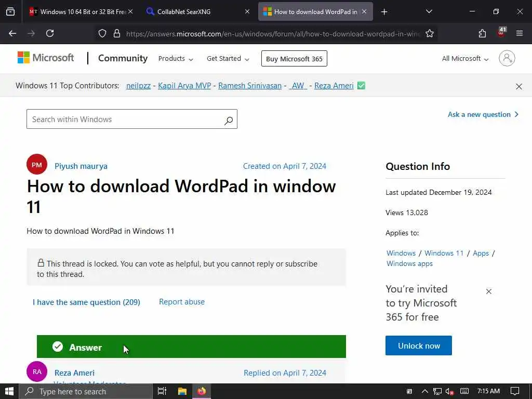Open the red extension badge icon

pyautogui.click(x=501, y=33)
